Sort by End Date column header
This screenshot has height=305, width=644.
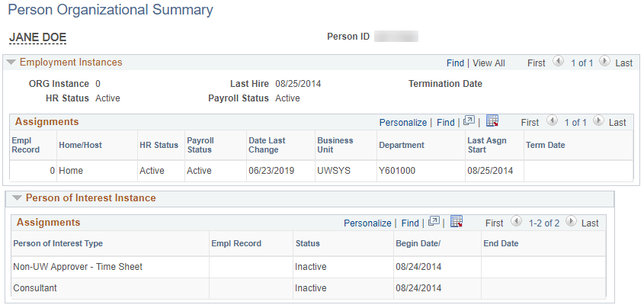[501, 243]
